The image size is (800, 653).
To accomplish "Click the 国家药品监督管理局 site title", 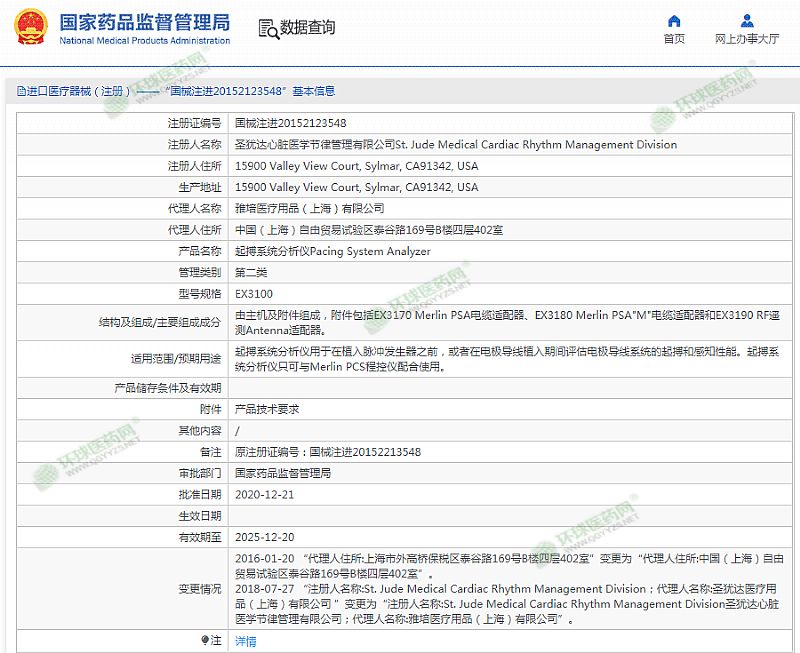I will 144,21.
